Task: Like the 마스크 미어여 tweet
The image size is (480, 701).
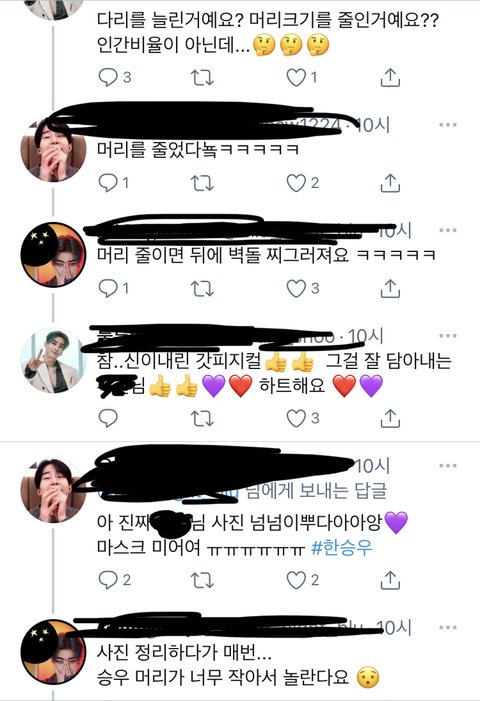Action: pos(302,580)
